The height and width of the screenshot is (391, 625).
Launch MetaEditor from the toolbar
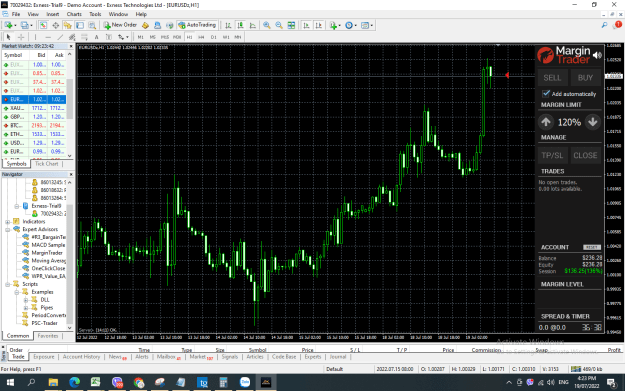pyautogui.click(x=145, y=25)
